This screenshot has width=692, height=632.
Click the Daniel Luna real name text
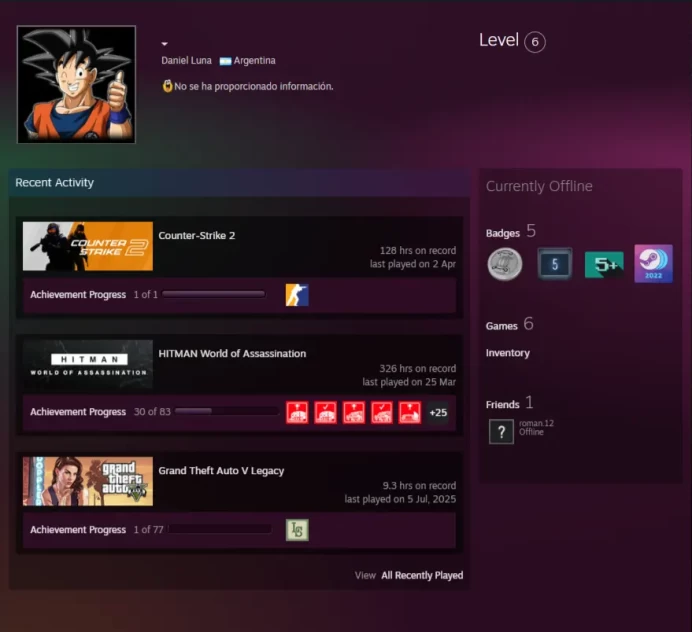coord(186,60)
